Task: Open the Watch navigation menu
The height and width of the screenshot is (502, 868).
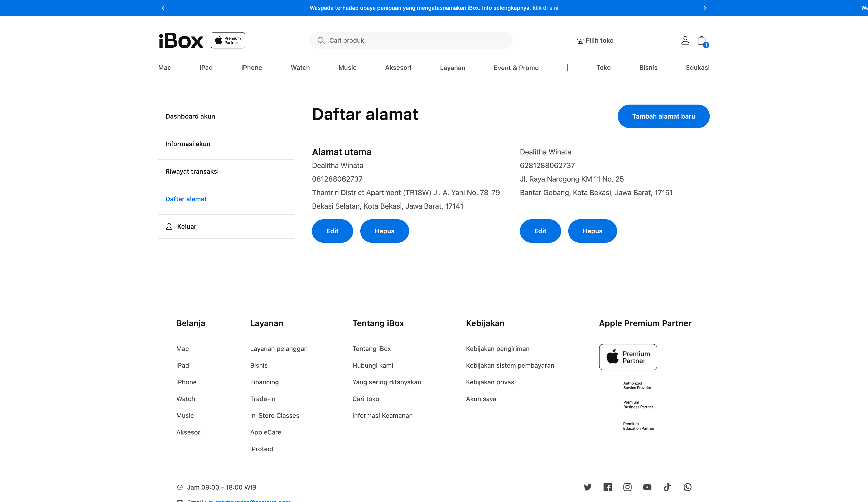Action: pos(300,68)
